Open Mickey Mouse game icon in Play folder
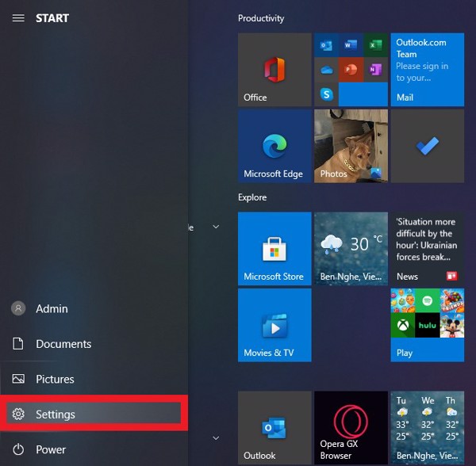 pos(452,325)
